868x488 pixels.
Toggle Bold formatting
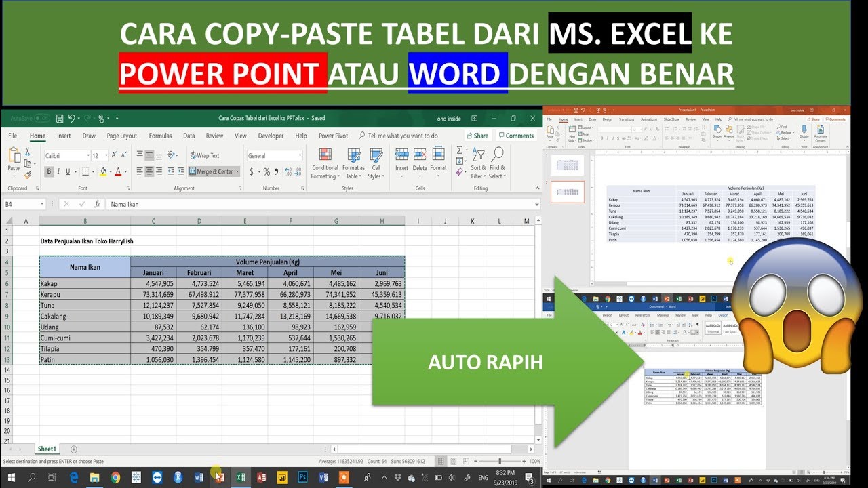[49, 171]
